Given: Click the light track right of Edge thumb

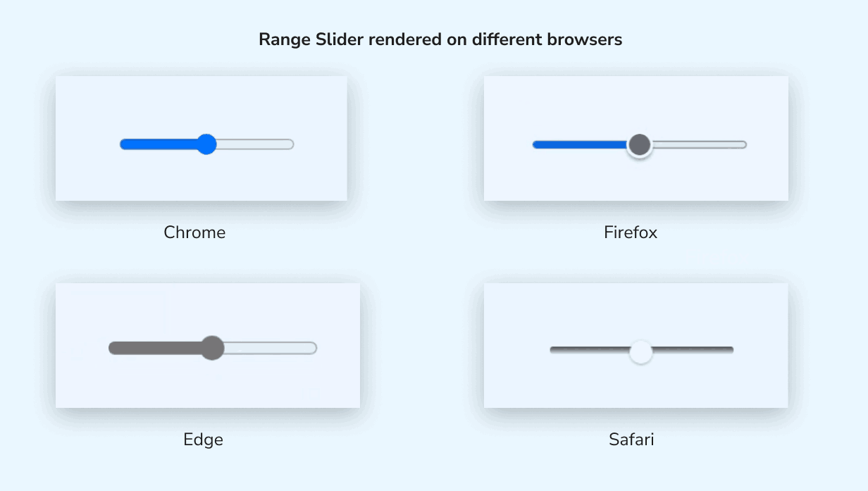Looking at the screenshot, I should (x=271, y=347).
